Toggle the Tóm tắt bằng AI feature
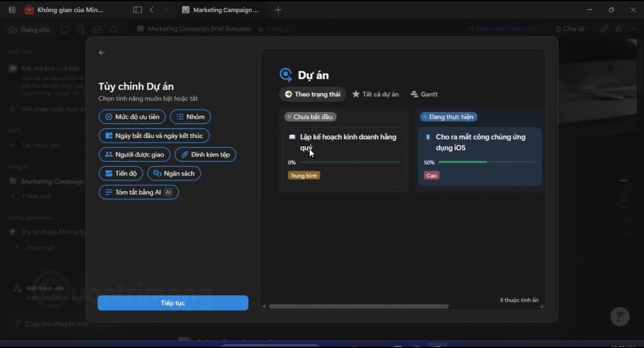644x348 pixels. (139, 192)
